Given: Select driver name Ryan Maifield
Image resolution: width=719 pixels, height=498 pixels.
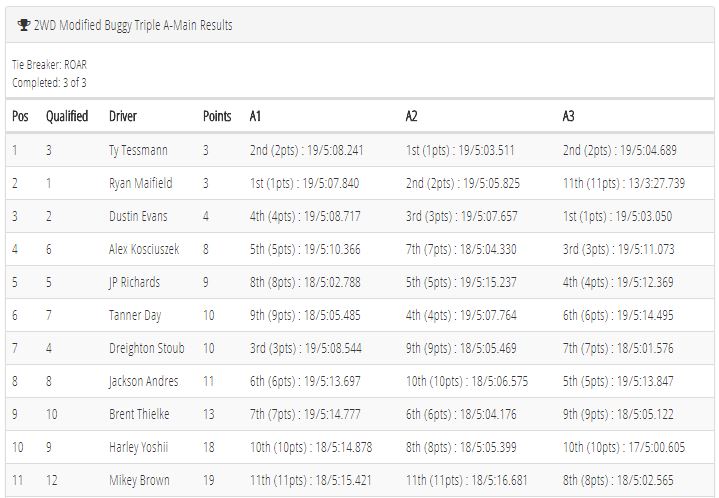Looking at the screenshot, I should pos(141,183).
